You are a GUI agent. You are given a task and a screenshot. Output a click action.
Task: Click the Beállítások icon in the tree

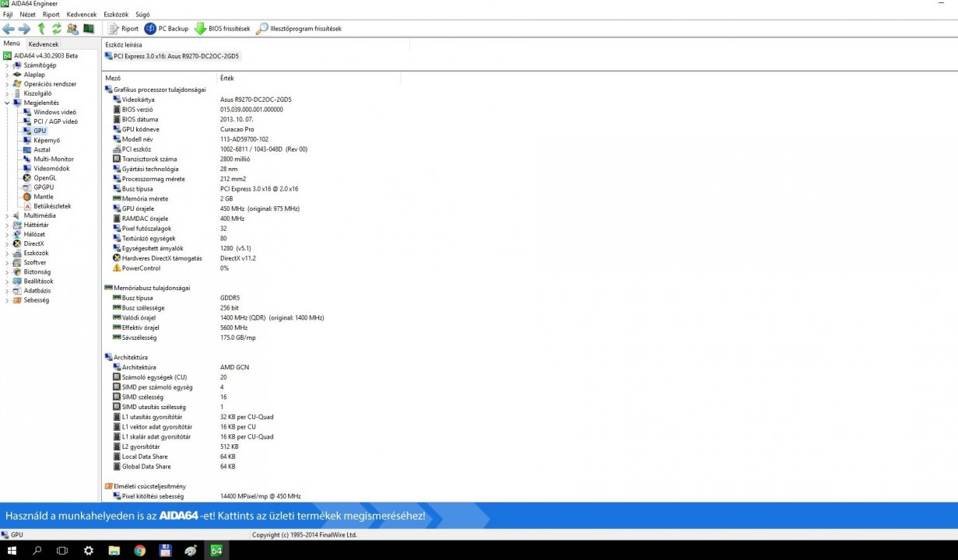click(17, 281)
